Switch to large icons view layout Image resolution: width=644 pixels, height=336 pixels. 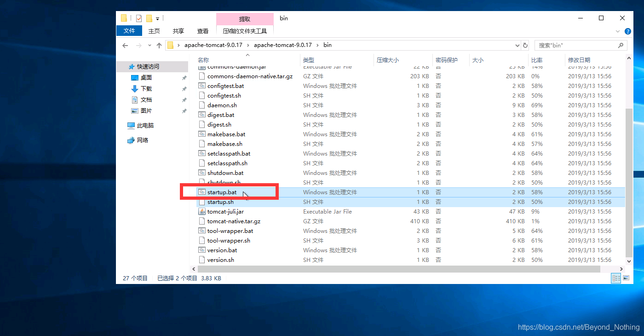pyautogui.click(x=626, y=278)
